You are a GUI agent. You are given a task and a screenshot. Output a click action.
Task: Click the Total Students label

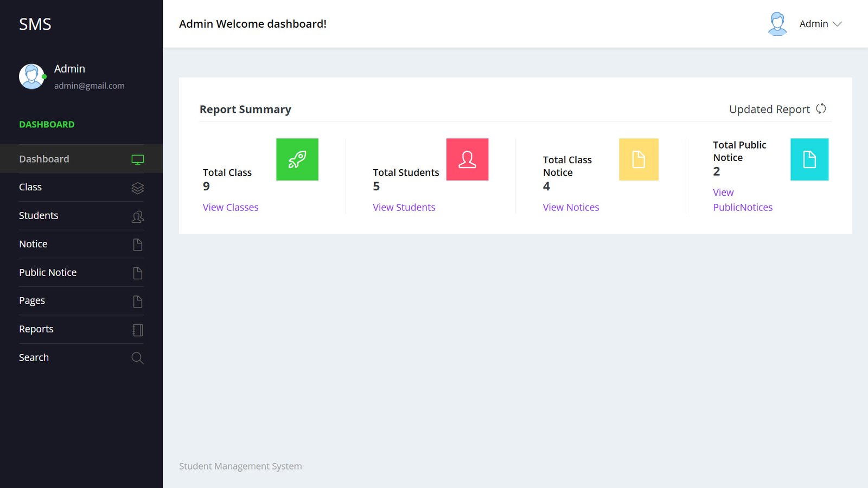[406, 172]
